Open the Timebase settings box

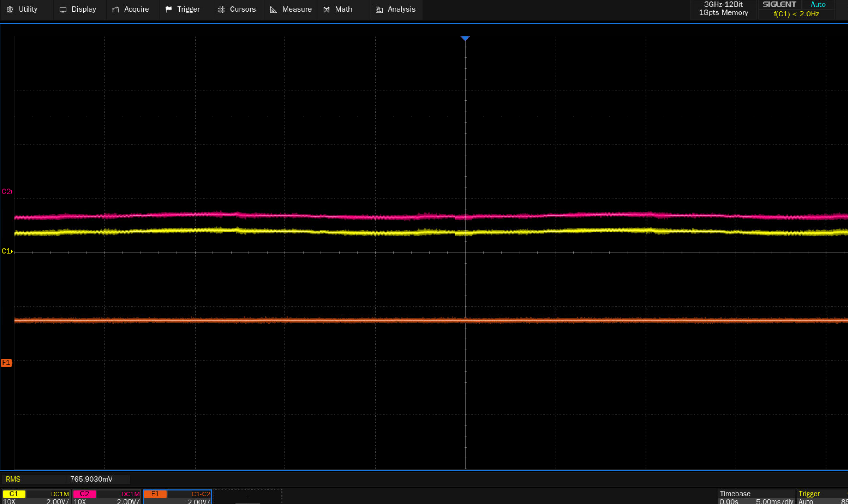click(x=756, y=497)
